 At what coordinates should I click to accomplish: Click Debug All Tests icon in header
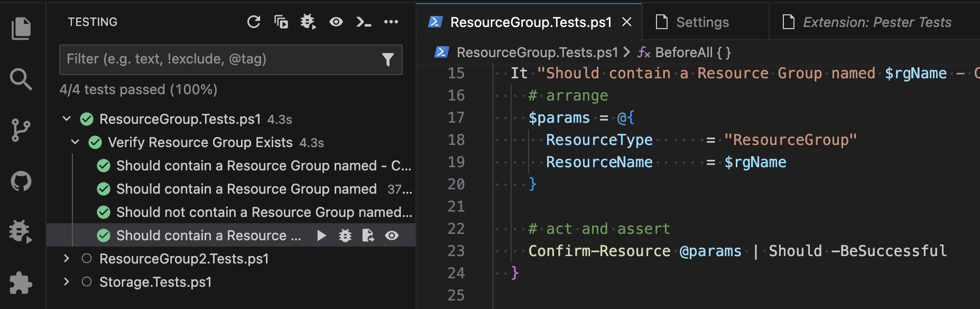(x=308, y=22)
